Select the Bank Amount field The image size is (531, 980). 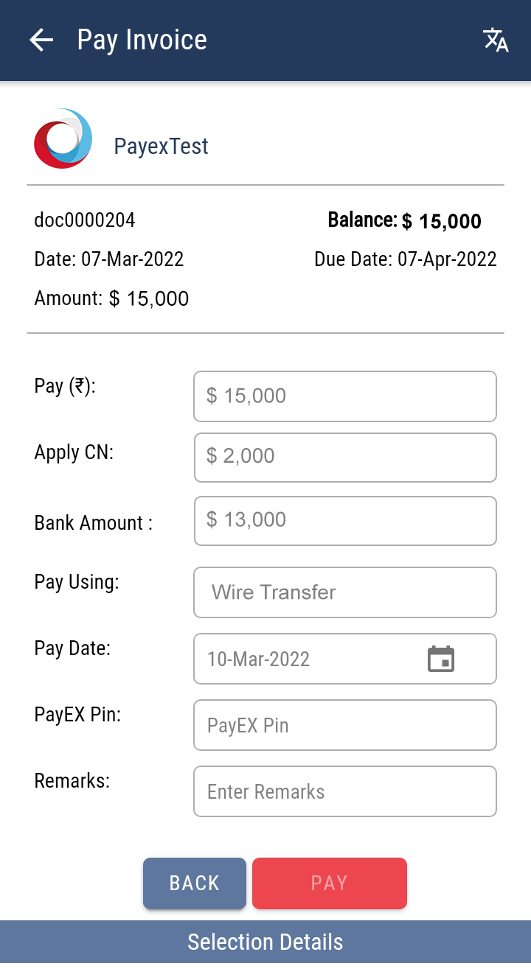click(344, 520)
